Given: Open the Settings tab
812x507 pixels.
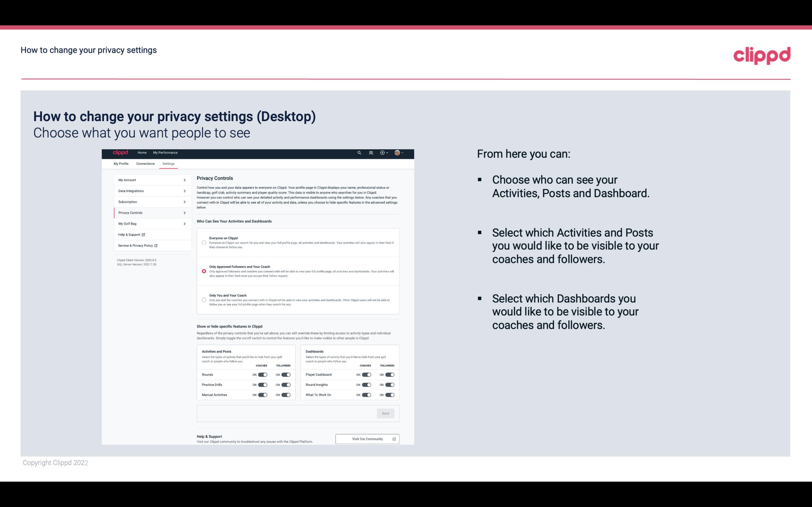Looking at the screenshot, I should pyautogui.click(x=169, y=163).
